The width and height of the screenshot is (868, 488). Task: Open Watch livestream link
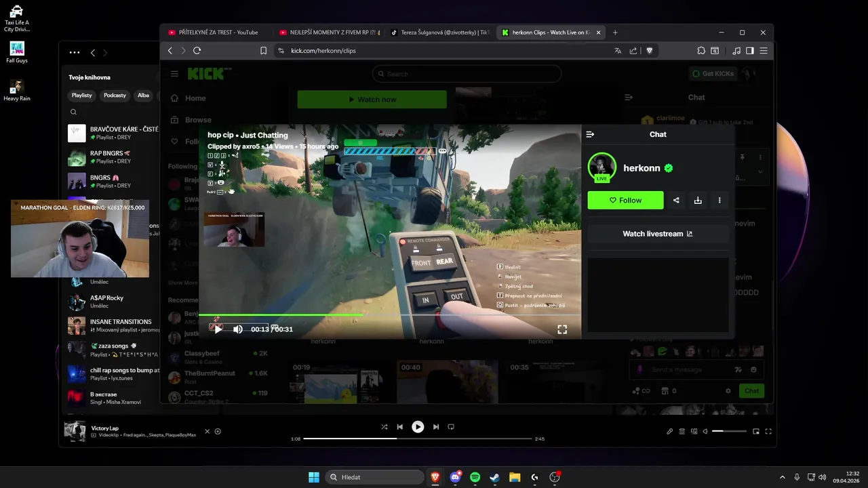coord(658,234)
